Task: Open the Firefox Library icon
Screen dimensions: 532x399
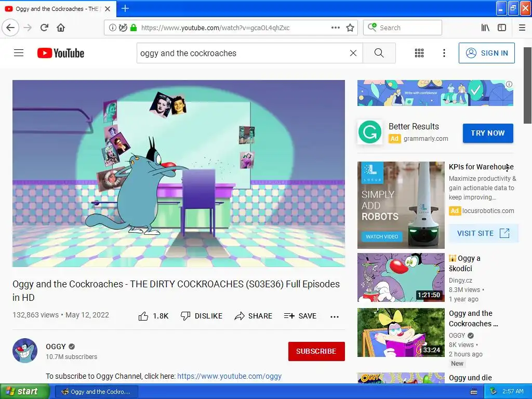Action: 485,28
